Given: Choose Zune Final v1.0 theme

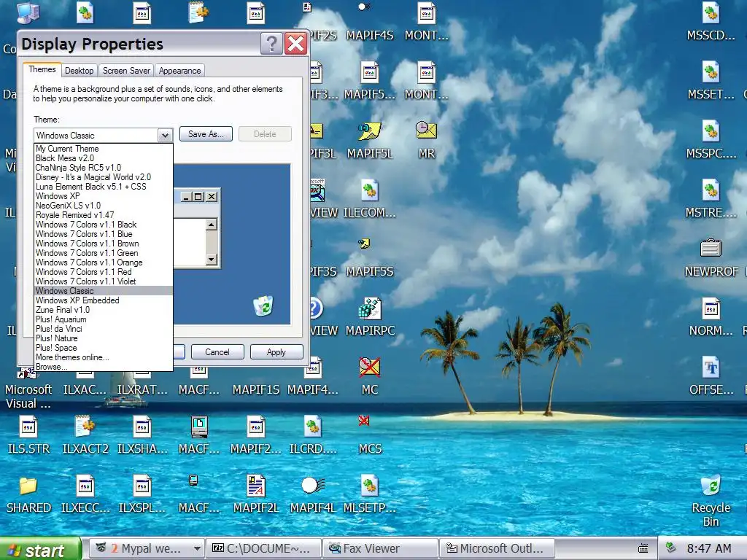Looking at the screenshot, I should coord(104,310).
